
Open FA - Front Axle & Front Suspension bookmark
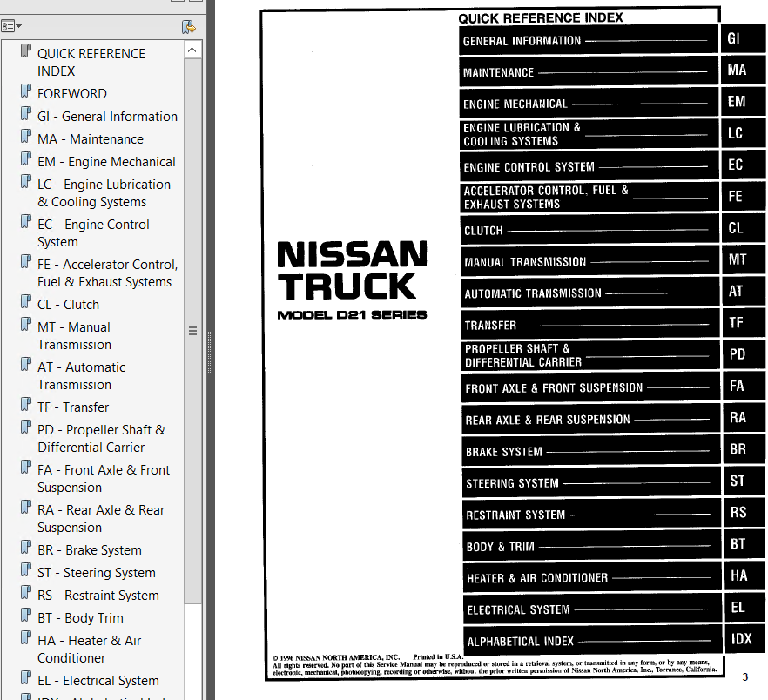point(104,479)
